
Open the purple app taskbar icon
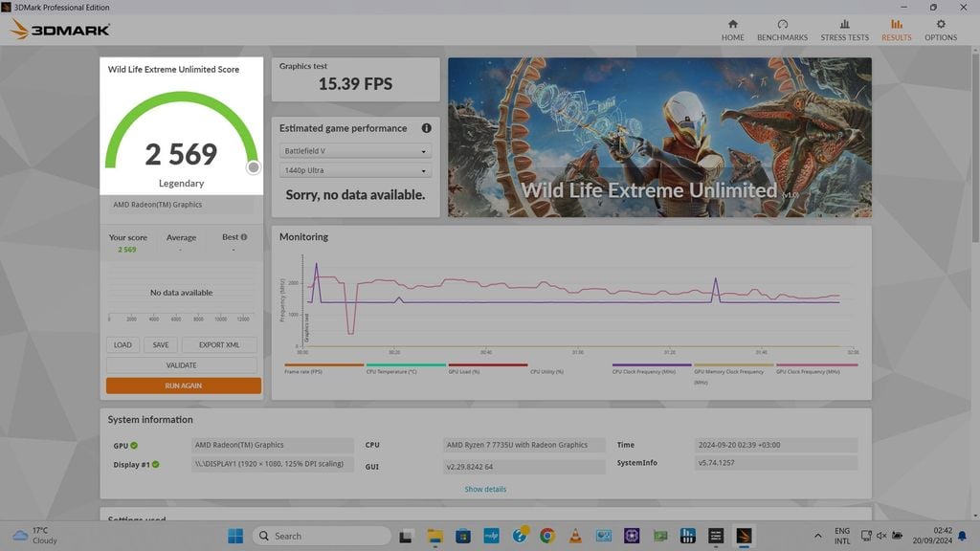click(x=632, y=536)
